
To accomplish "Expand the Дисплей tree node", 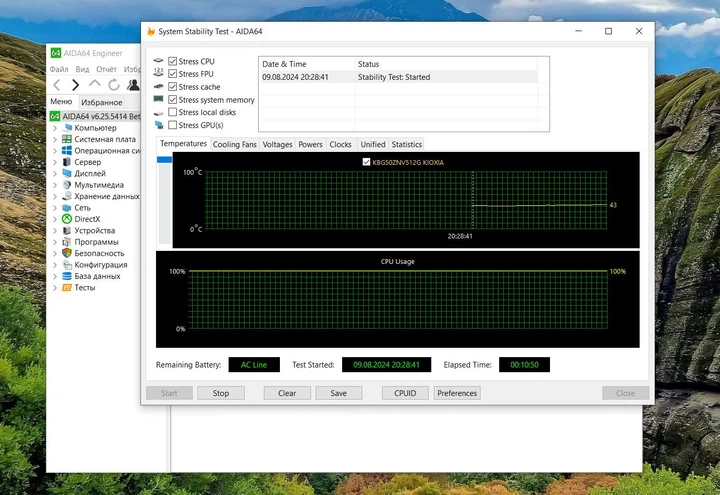I will (55, 173).
